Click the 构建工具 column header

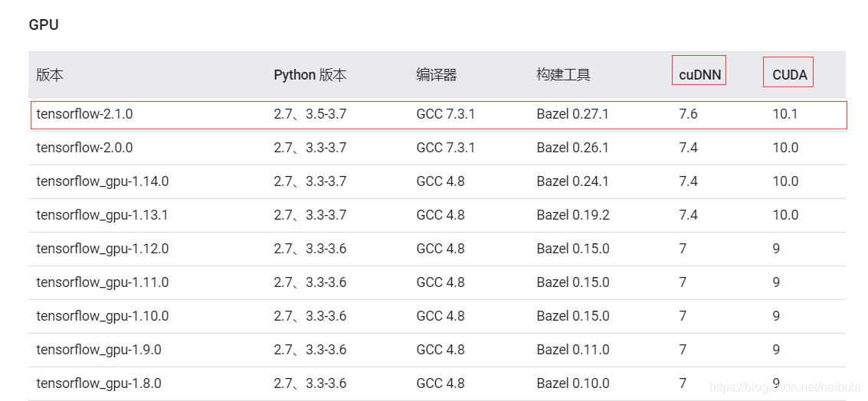click(564, 75)
